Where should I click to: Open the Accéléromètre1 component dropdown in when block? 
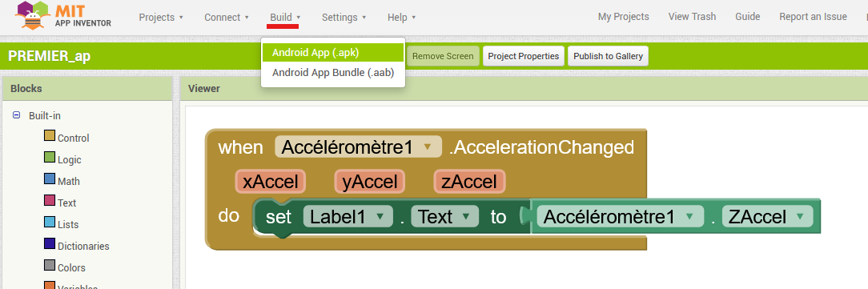358,147
